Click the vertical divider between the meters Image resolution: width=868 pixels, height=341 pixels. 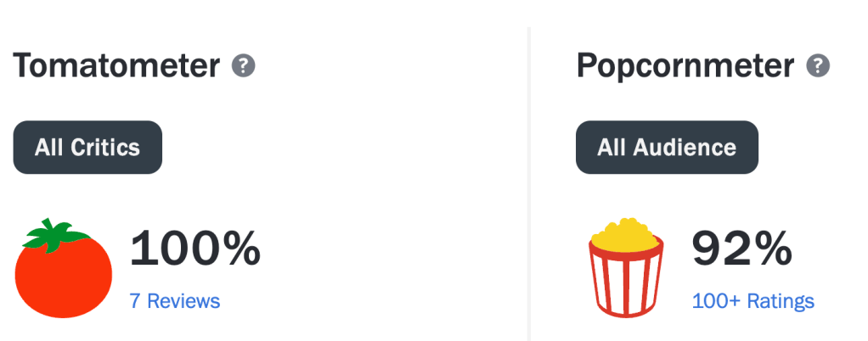click(x=529, y=183)
